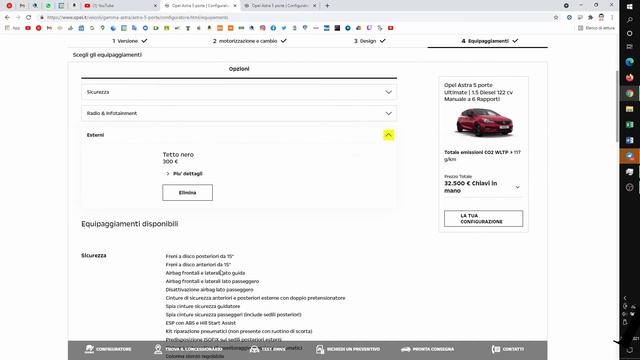Open Elenco di lettura reading list
Image resolution: width=640 pixels, height=360 pixels.
click(x=596, y=28)
